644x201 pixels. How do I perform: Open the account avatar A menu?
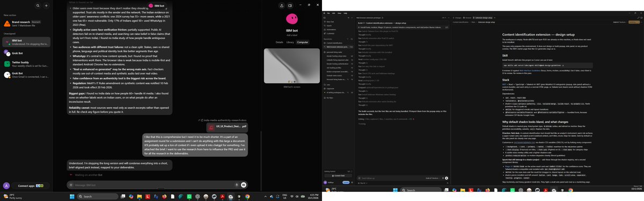pos(6,185)
